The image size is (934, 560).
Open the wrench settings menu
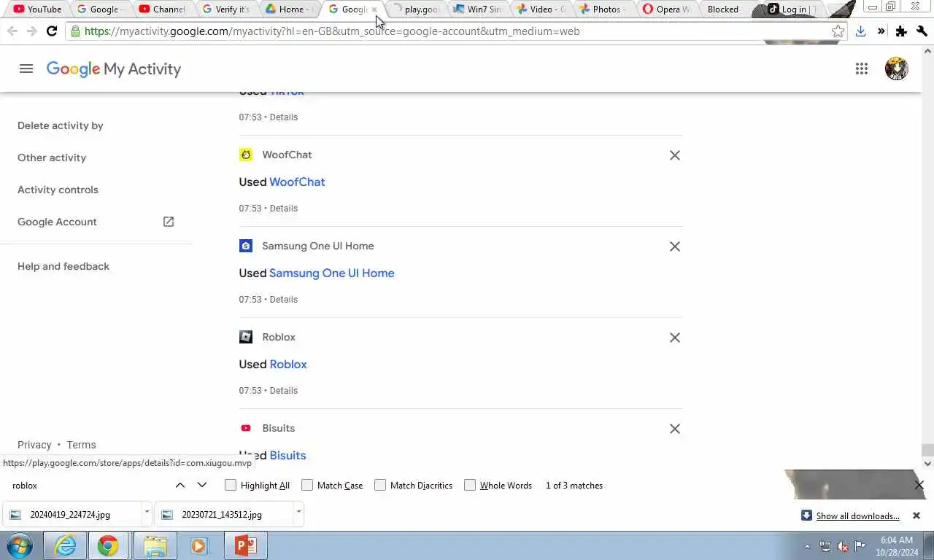922,31
